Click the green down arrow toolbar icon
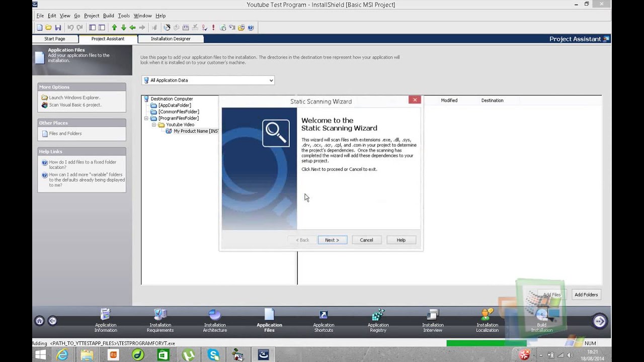Viewport: 644px width, 362px height. coord(123,28)
